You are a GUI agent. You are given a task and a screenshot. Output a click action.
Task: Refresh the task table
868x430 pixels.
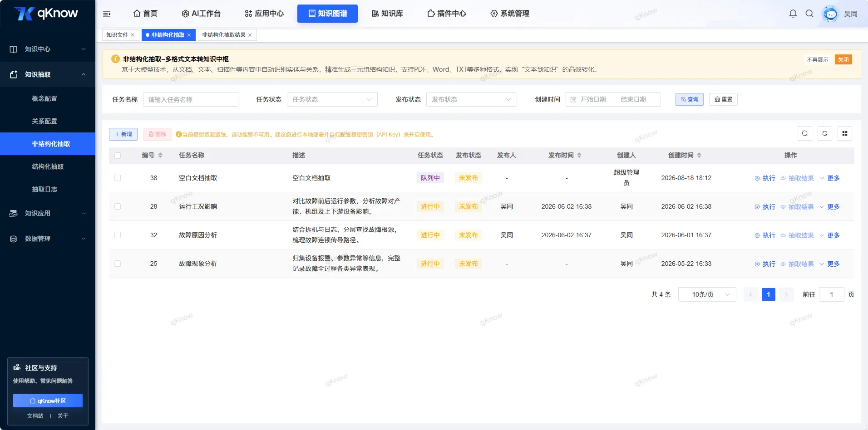(x=825, y=133)
